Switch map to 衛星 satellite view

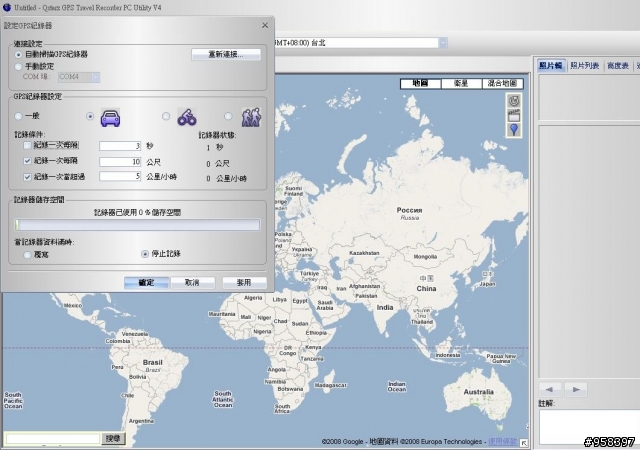coord(461,83)
